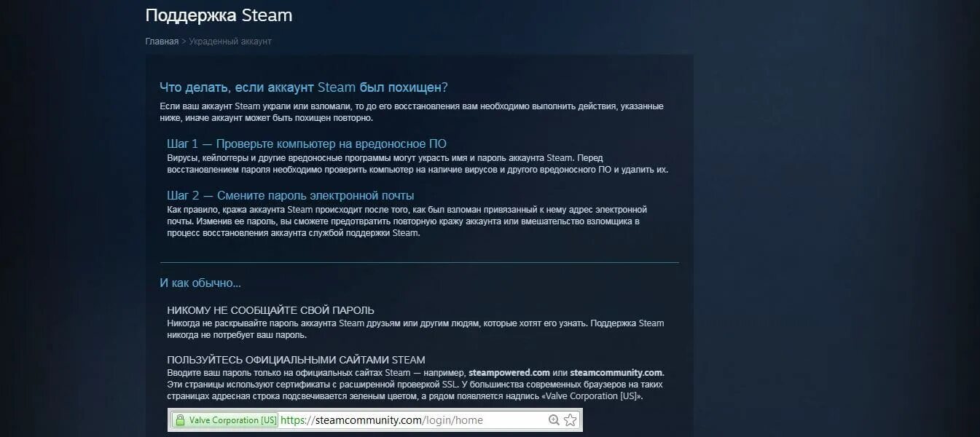980x437 pixels.
Task: Click the green lock icon in address bar image
Action: [x=180, y=420]
